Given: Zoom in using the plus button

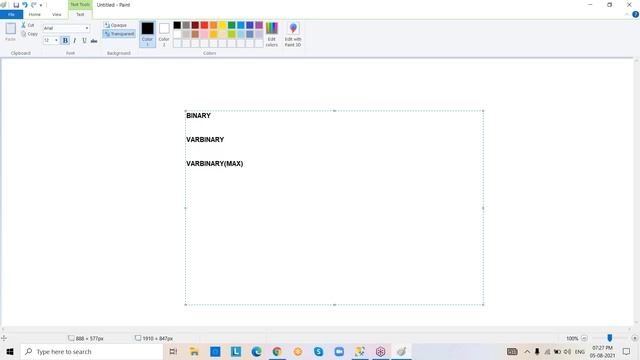Looking at the screenshot, I should pos(635,338).
